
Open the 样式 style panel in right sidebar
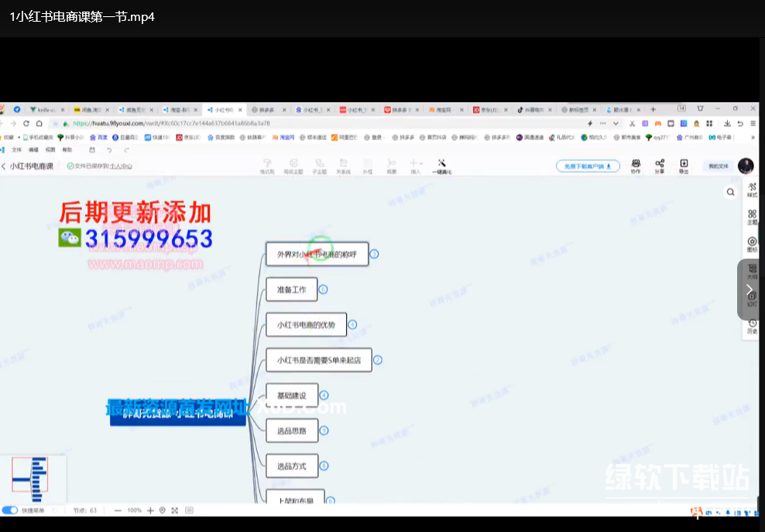752,190
